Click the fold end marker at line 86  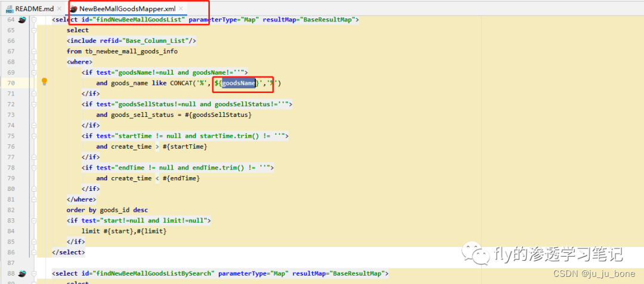(33, 252)
